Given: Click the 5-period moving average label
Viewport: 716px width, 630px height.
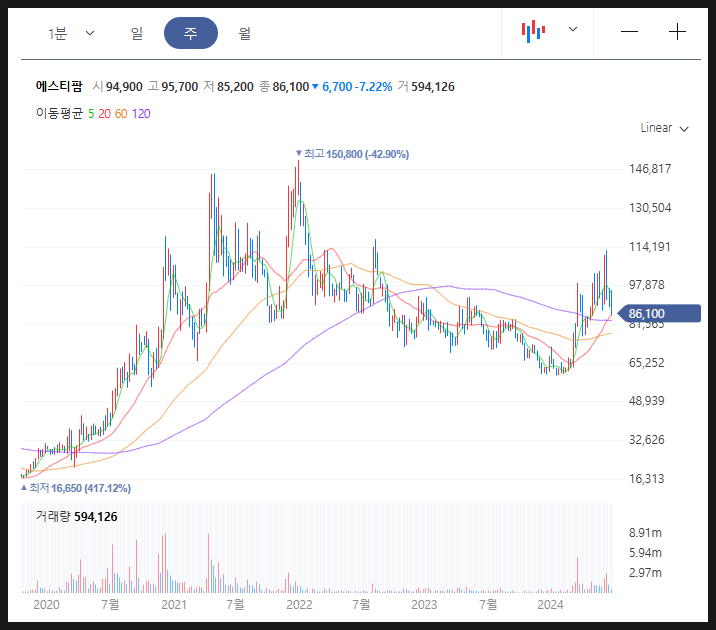Looking at the screenshot, I should point(91,114).
